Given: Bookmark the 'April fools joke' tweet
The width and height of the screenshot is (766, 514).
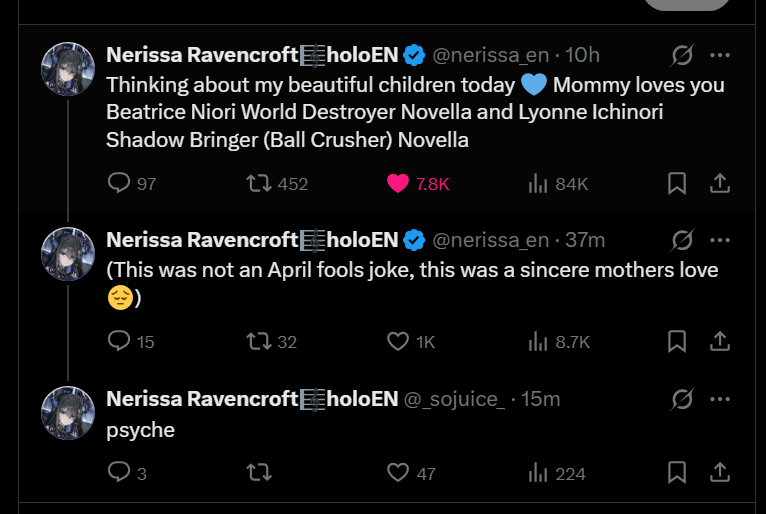Looking at the screenshot, I should coord(677,341).
